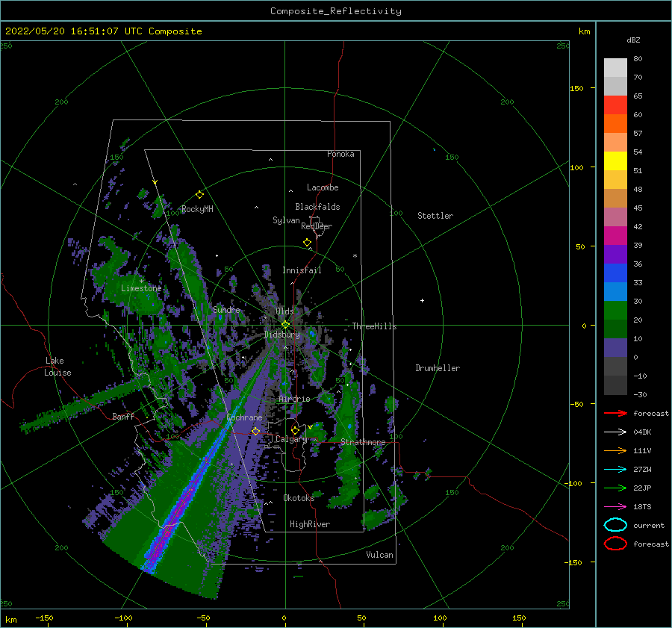The width and height of the screenshot is (672, 628).
Task: Select the indigo 0-10 dBZ legend swatch
Action: point(615,348)
